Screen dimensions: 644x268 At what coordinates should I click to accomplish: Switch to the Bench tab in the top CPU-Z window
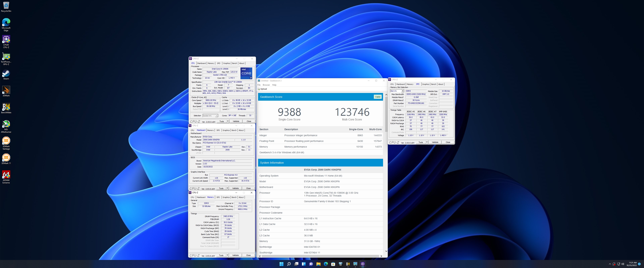point(234,63)
